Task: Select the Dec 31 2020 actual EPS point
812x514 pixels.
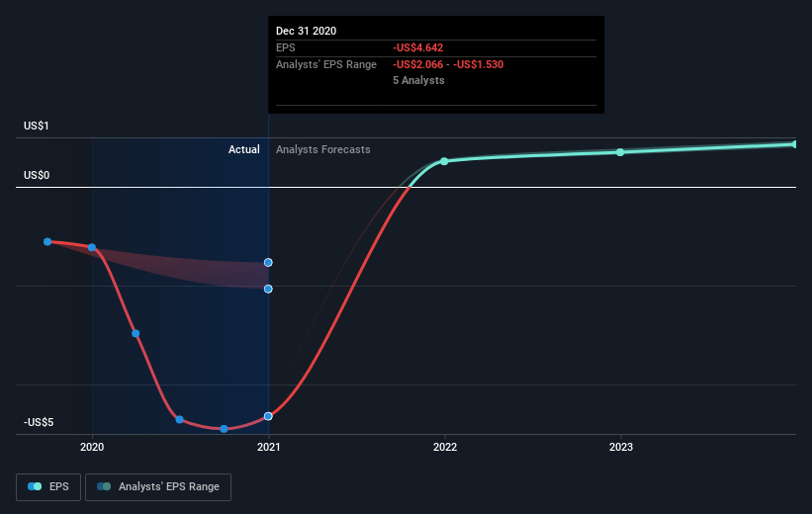Action: (268, 416)
